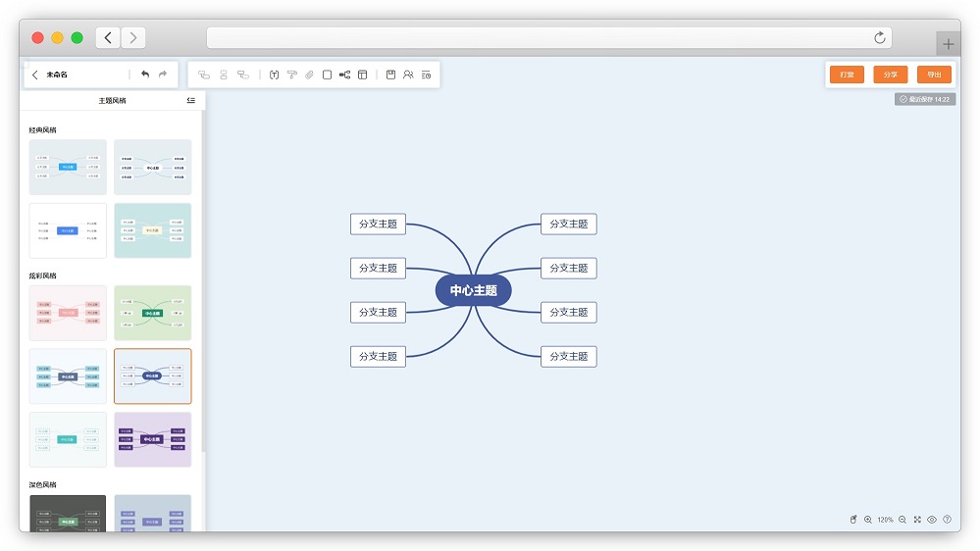Toggle fullscreen with the expand arrows icon
The image size is (980, 551).
(x=917, y=520)
